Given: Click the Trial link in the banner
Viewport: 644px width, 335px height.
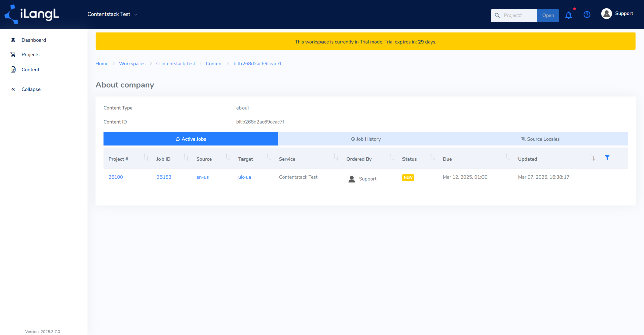Looking at the screenshot, I should pyautogui.click(x=364, y=42).
